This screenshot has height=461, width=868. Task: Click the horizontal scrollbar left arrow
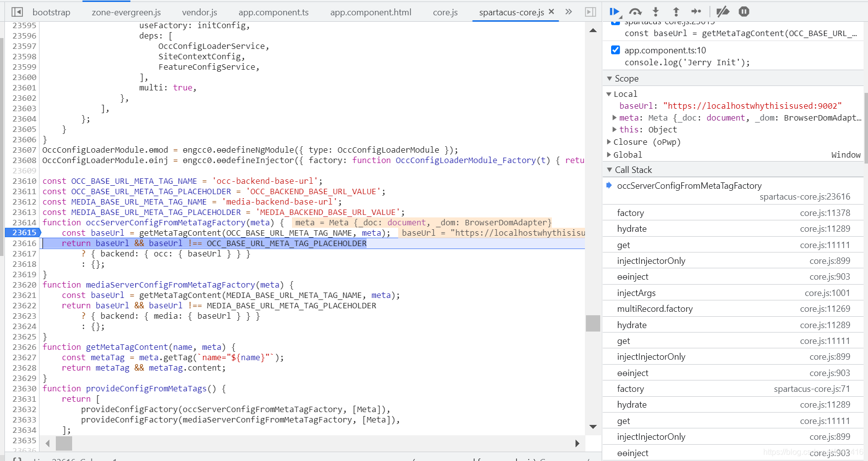coord(47,443)
